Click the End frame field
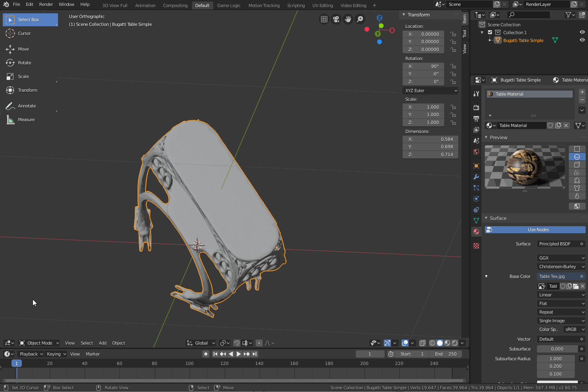Viewport: 588px width, 392px height. 446,354
